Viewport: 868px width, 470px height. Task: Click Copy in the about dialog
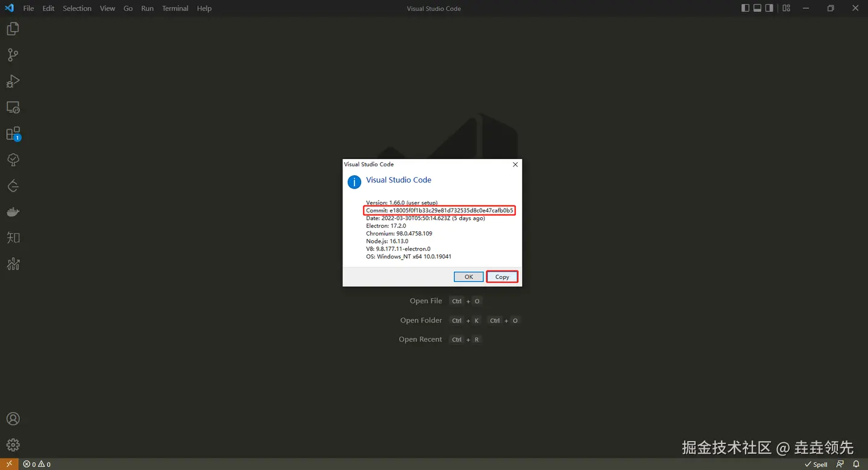coord(502,277)
